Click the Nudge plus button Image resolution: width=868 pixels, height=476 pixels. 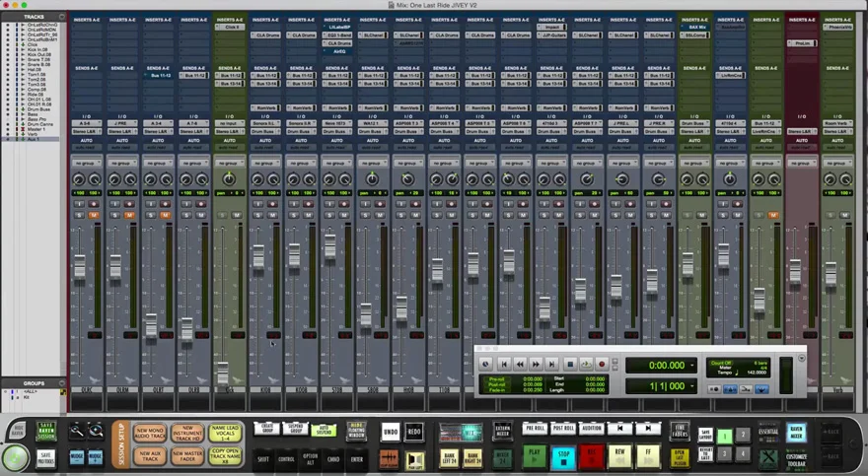coord(96,457)
